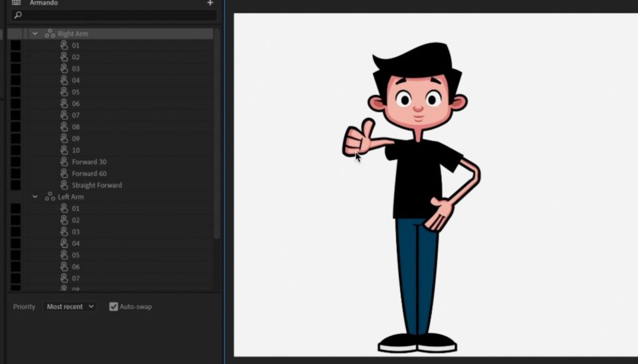Screen dimensions: 638x364
Task: Click the trigger icon beside Straight Forward
Action: tap(64, 185)
